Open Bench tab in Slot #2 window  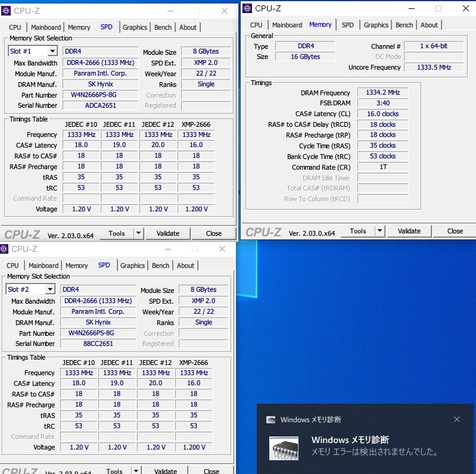click(160, 266)
